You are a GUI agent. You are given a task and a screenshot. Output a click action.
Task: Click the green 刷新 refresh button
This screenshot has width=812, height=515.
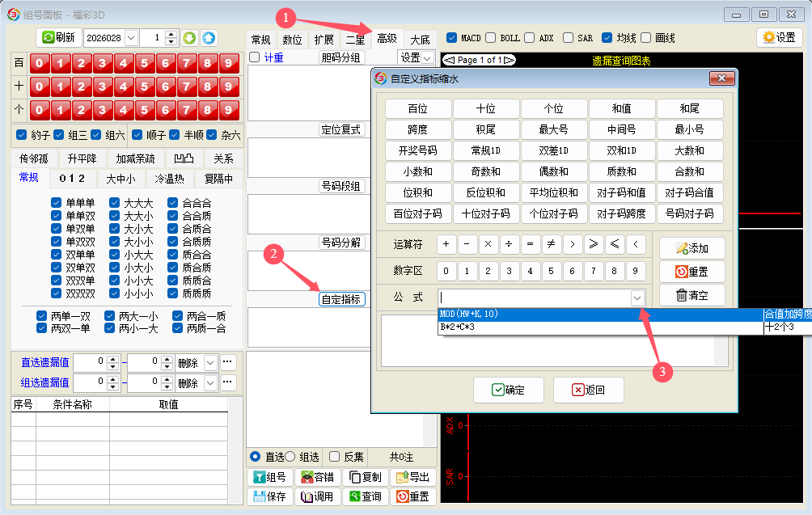(x=58, y=38)
